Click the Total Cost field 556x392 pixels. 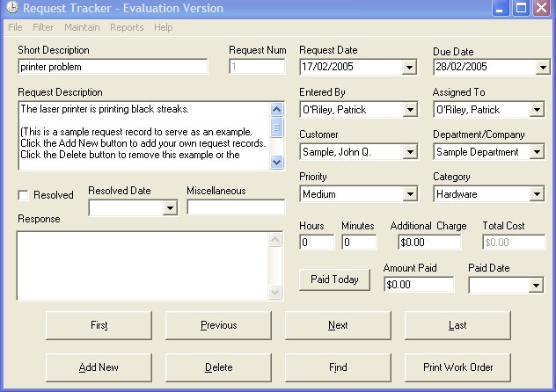pyautogui.click(x=514, y=243)
